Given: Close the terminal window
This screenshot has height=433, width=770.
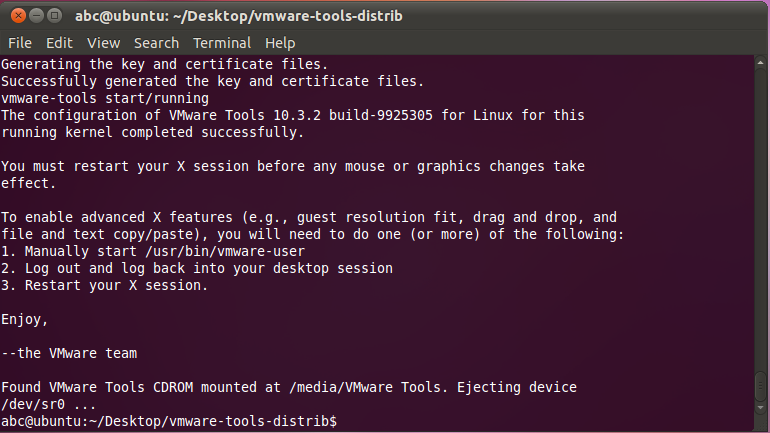Looking at the screenshot, I should pyautogui.click(x=15, y=15).
